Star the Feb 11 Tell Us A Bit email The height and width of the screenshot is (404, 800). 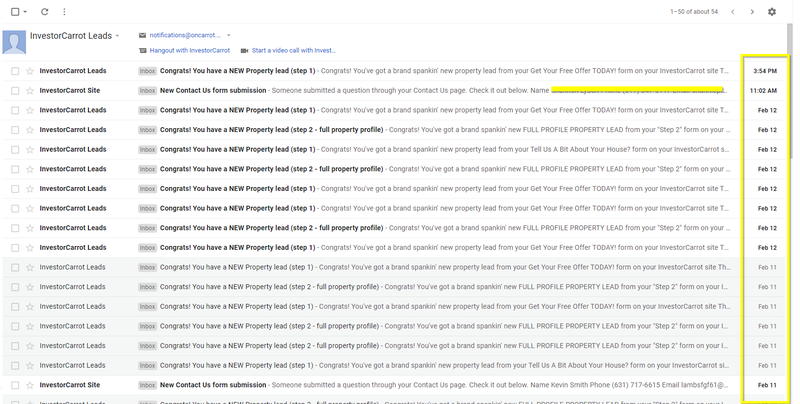click(30, 366)
